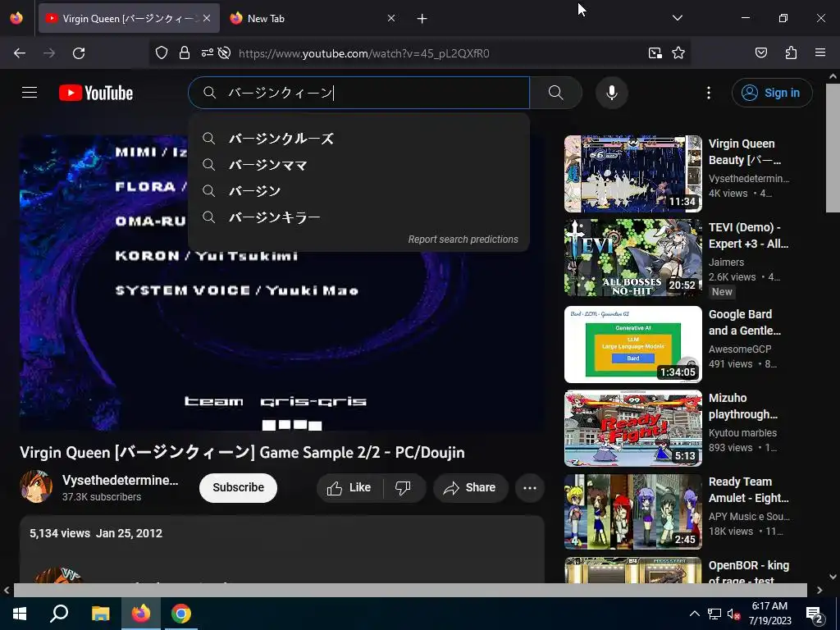Select suggestion バージンクルーズ
Image resolution: width=840 pixels, height=630 pixels.
click(359, 139)
